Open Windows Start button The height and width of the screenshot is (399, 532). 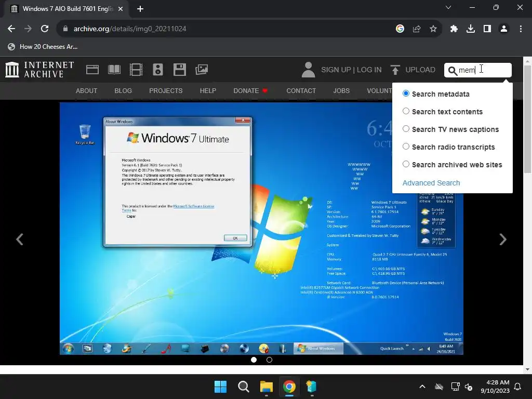pyautogui.click(x=220, y=387)
